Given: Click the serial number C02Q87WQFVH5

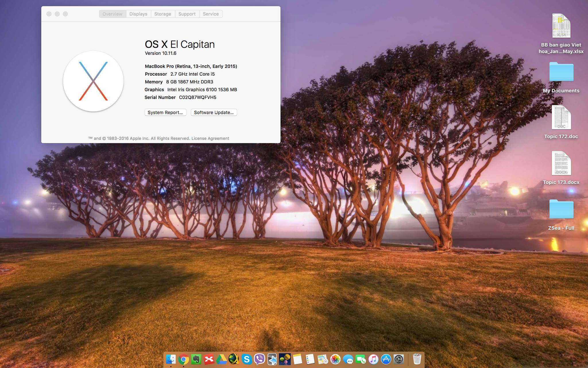Looking at the screenshot, I should tap(198, 97).
